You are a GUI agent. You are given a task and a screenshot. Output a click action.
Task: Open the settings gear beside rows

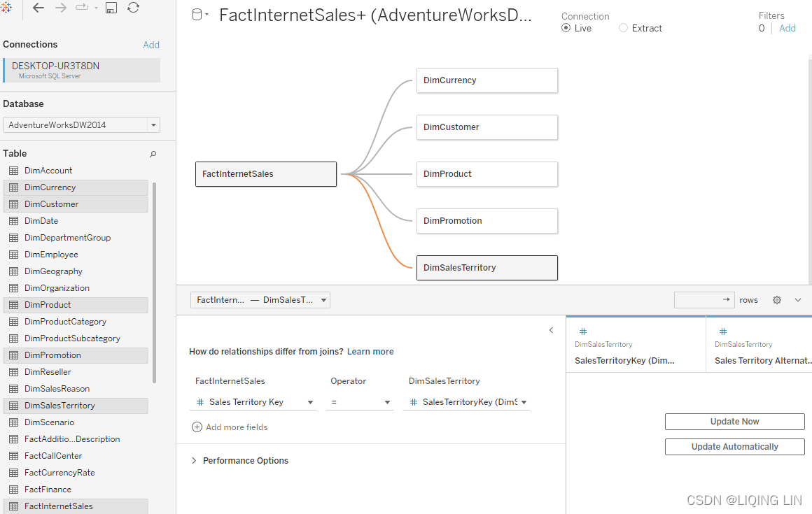click(x=777, y=300)
